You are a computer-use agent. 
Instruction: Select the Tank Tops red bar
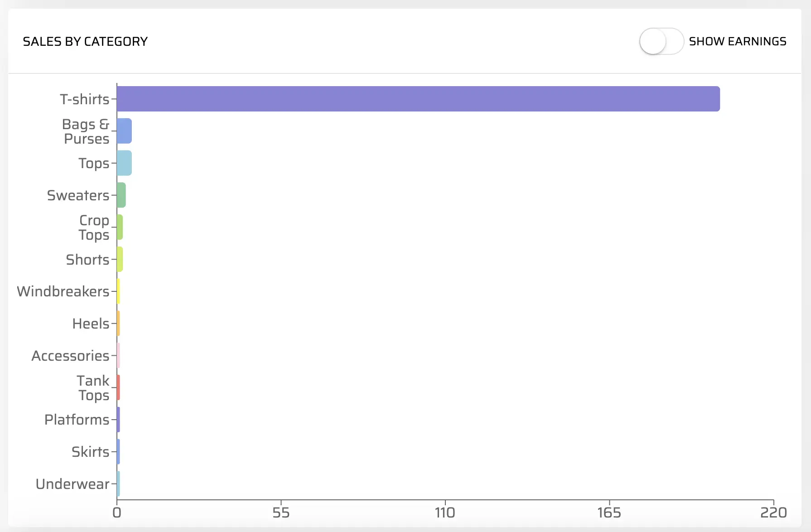118,387
